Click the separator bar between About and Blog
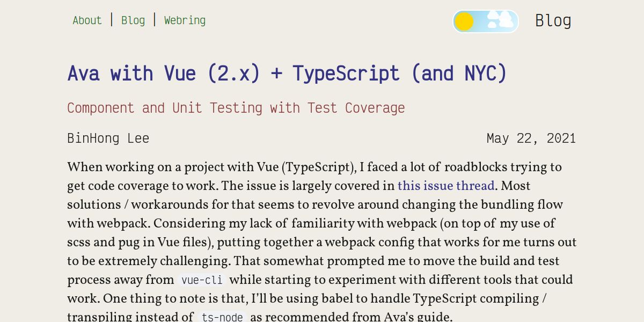 tap(112, 19)
